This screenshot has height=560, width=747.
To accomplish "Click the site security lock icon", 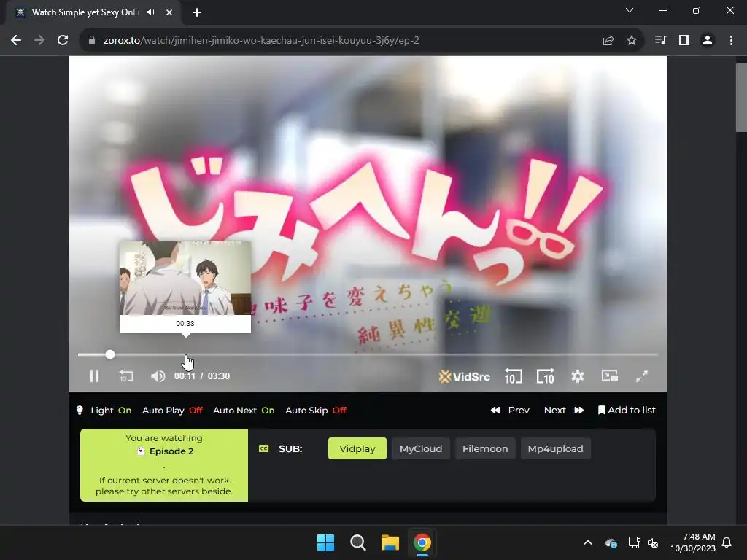I will 92,41.
